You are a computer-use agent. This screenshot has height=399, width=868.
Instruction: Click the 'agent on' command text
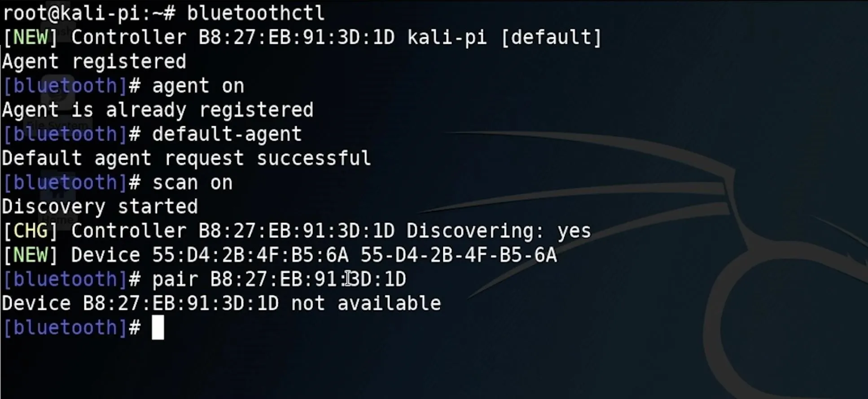click(x=198, y=86)
